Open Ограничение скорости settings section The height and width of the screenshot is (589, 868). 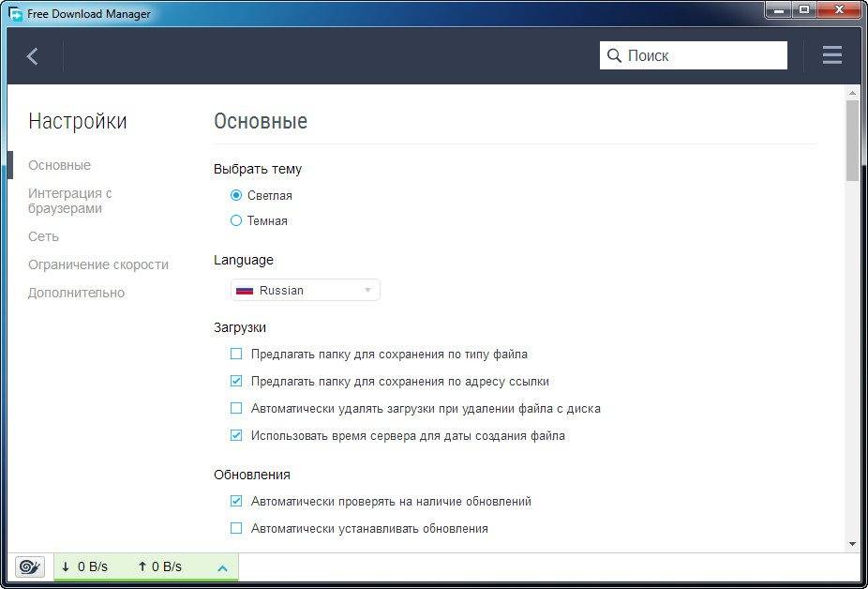coord(98,264)
